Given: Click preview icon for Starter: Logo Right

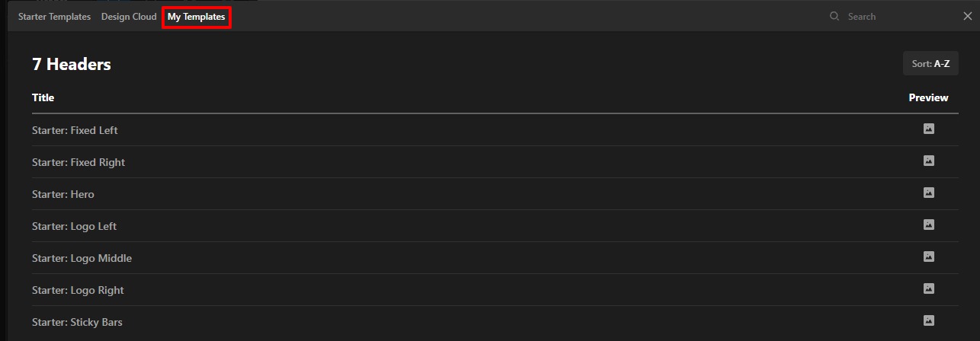Looking at the screenshot, I should pyautogui.click(x=928, y=289).
